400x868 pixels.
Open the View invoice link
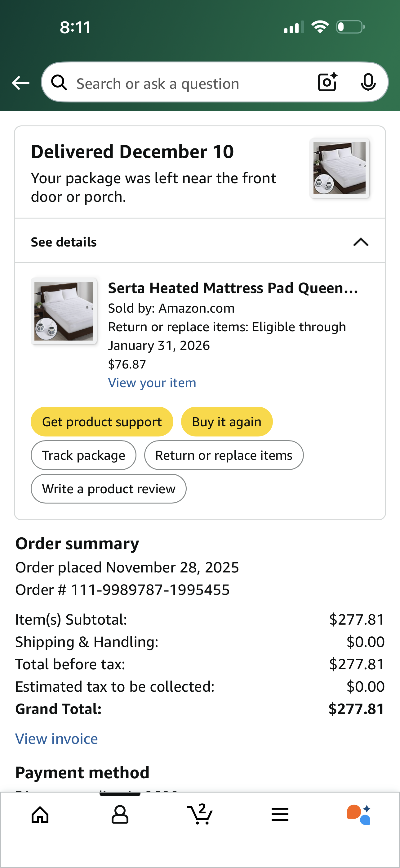click(56, 739)
